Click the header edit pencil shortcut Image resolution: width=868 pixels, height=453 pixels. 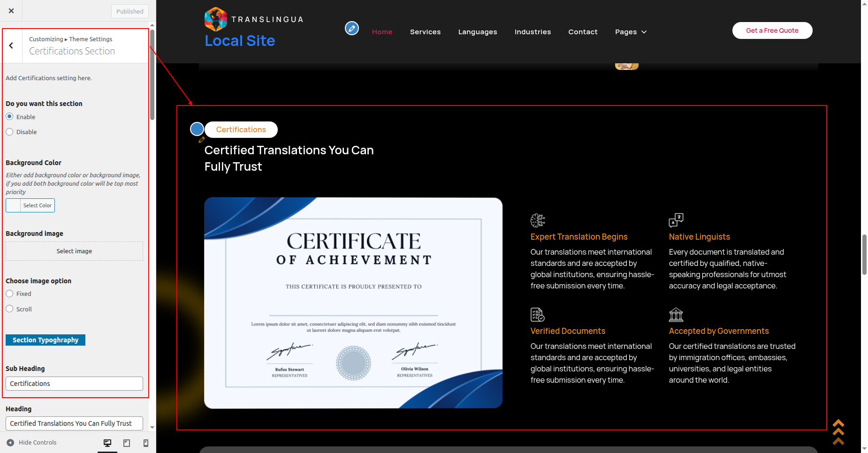352,29
